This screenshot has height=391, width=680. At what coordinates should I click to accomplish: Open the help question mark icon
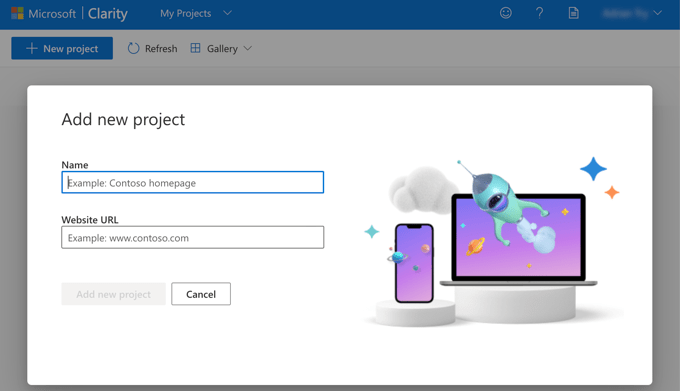click(539, 13)
